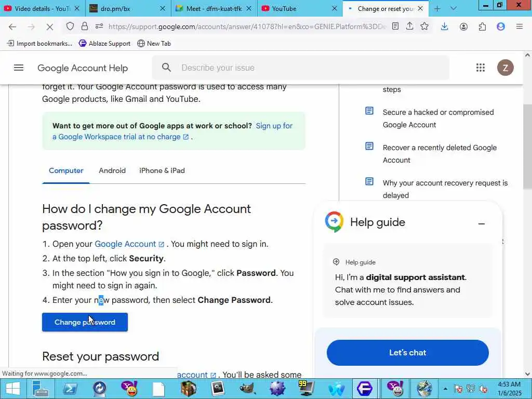
Task: Open the Windows Start button
Action: [x=13, y=389]
